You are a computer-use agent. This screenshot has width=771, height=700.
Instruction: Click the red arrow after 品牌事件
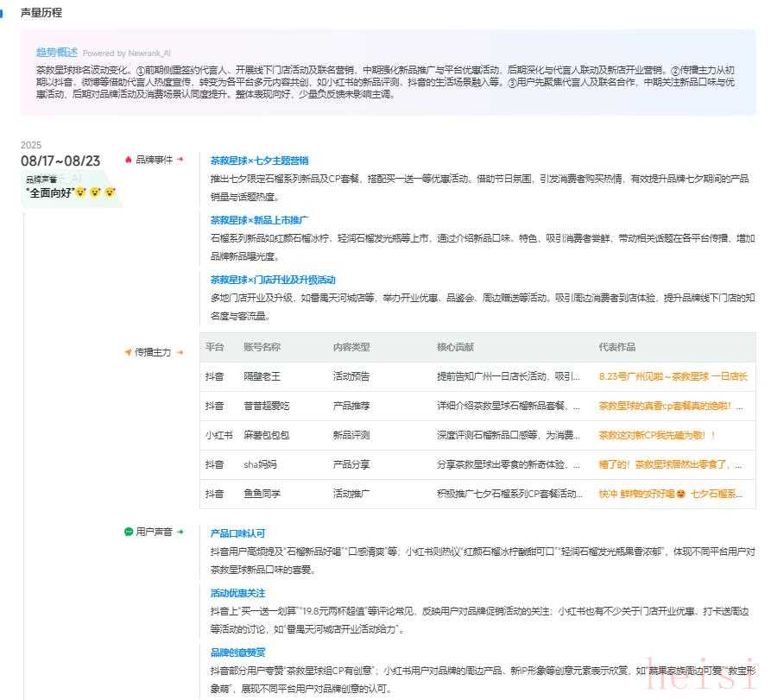click(180, 160)
